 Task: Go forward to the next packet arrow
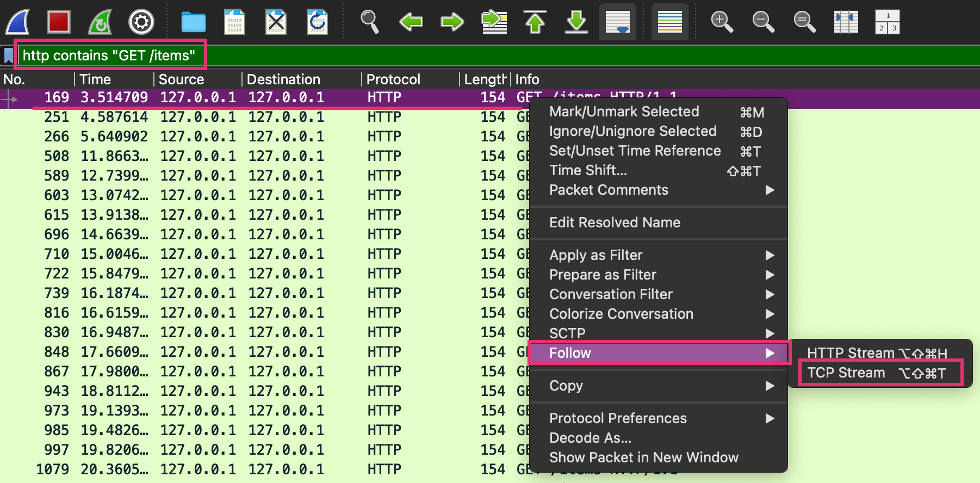click(x=452, y=22)
